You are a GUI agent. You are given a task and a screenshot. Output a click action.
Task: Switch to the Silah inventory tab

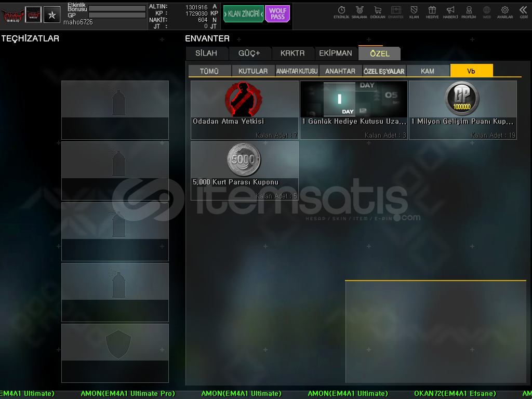(x=206, y=54)
